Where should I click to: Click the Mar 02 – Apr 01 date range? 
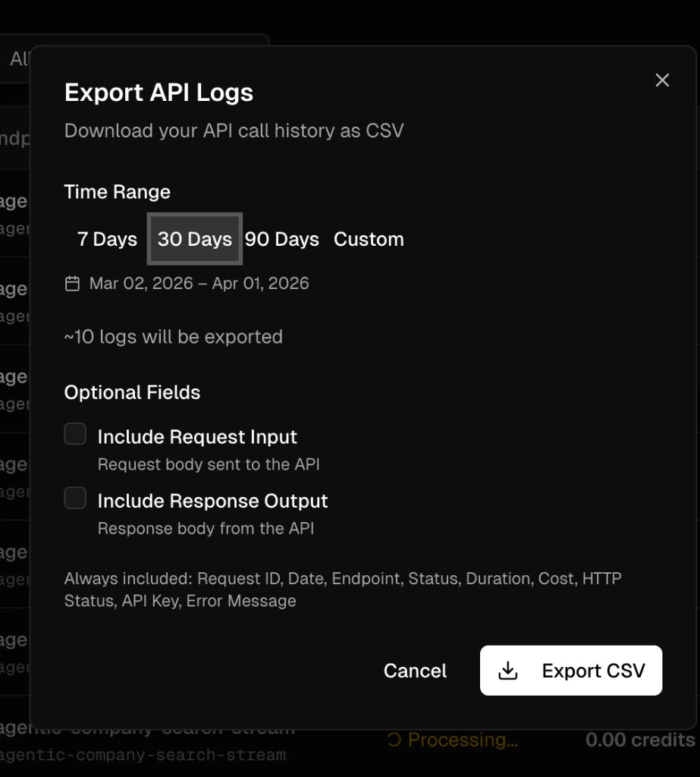pos(198,282)
